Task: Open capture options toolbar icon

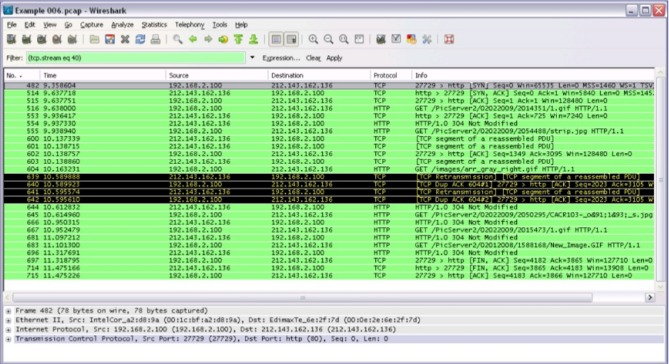Action: tap(26, 39)
